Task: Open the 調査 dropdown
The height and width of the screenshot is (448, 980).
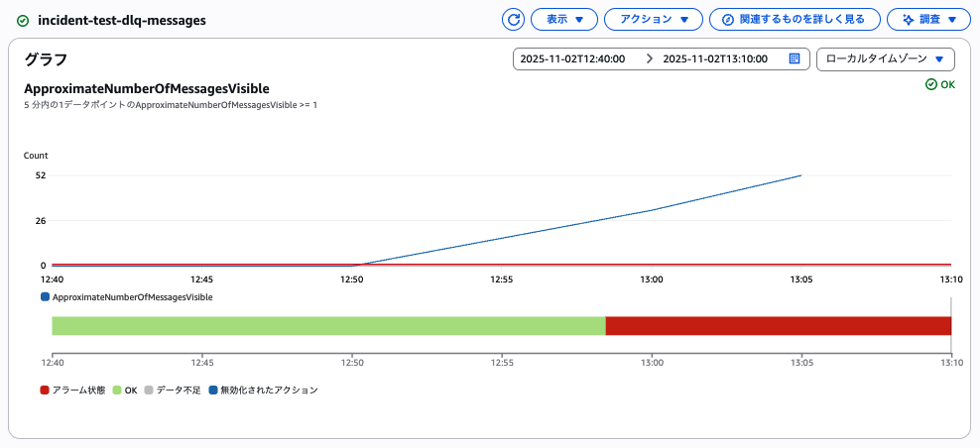Action: [928, 19]
